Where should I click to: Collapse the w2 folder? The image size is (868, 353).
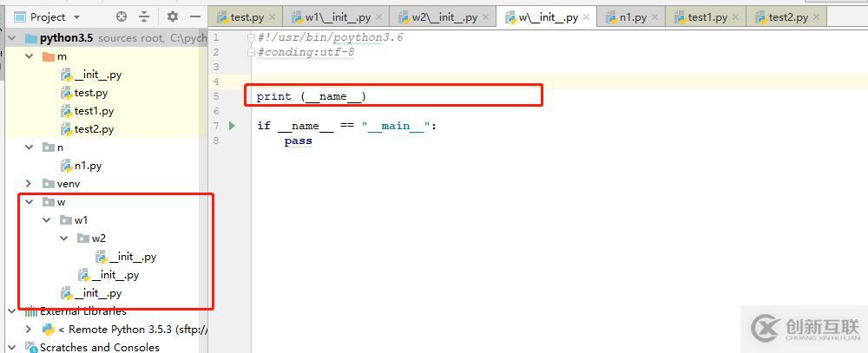pos(64,239)
